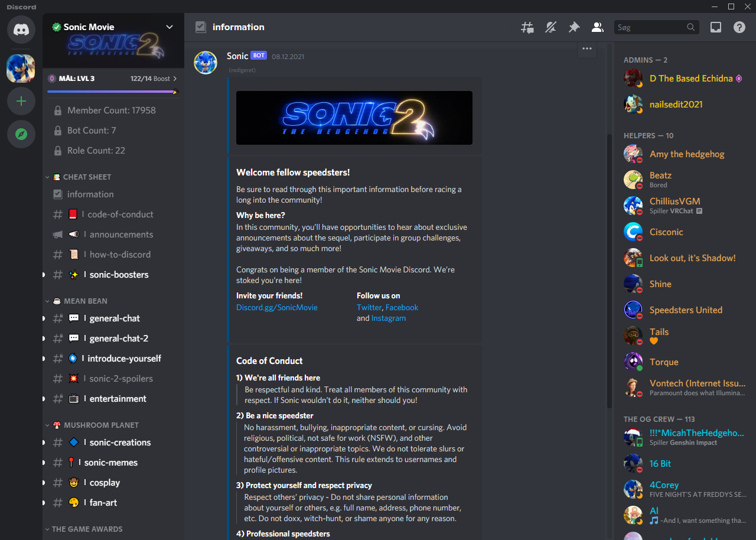This screenshot has height=540, width=756.
Task: Click booster gem beside D The Based Echidna
Action: (x=738, y=79)
